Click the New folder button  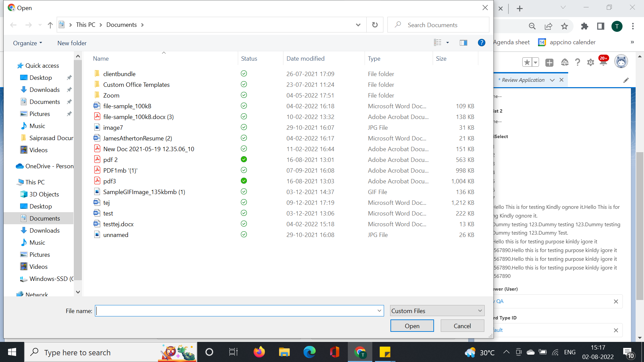pos(72,43)
